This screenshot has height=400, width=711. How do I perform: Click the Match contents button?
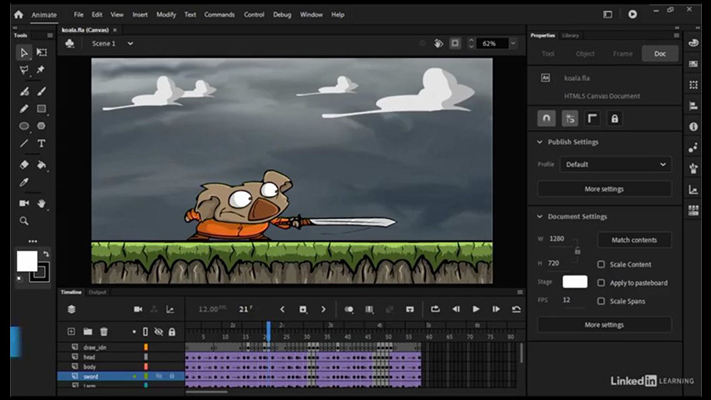click(634, 240)
